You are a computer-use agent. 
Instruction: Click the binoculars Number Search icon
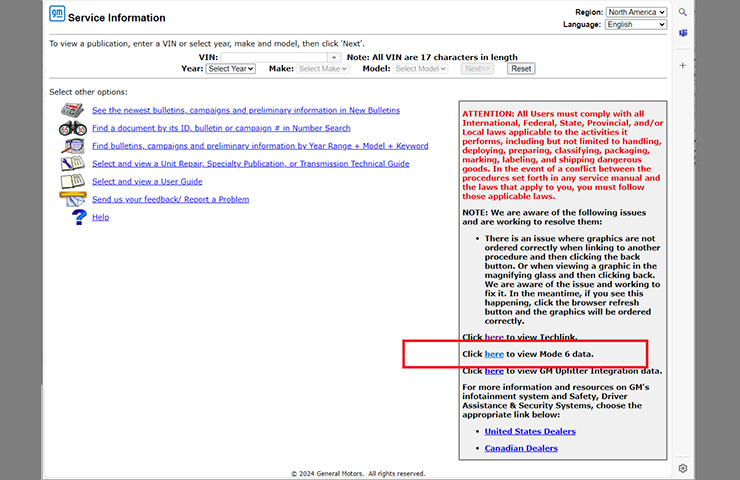point(73,128)
